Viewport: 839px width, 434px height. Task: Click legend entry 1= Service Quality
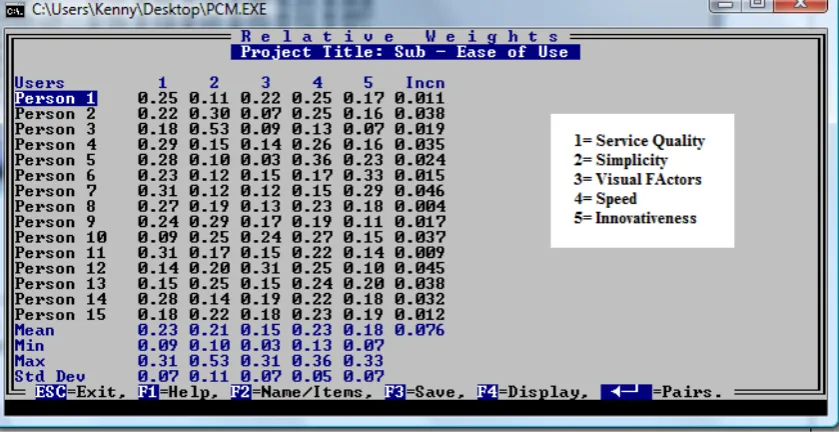point(639,141)
